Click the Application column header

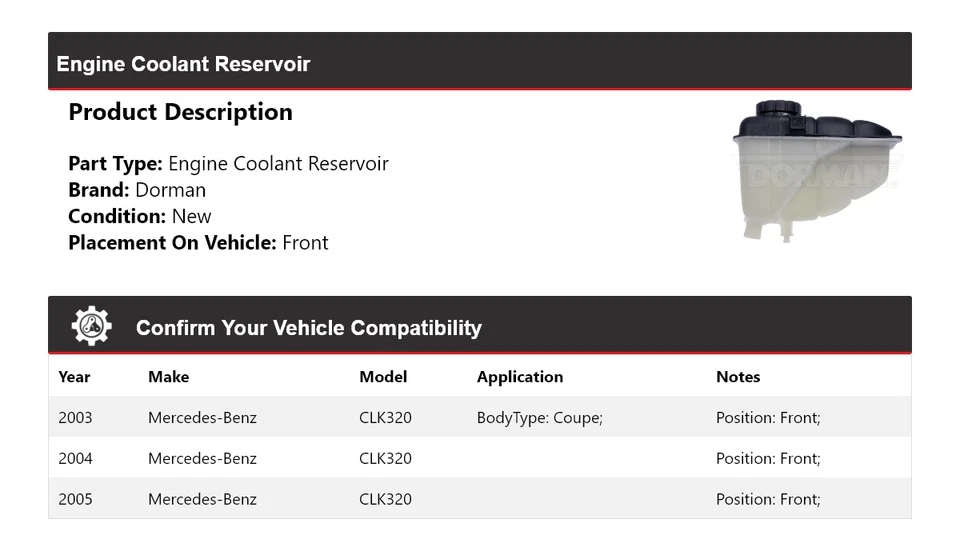(x=519, y=377)
